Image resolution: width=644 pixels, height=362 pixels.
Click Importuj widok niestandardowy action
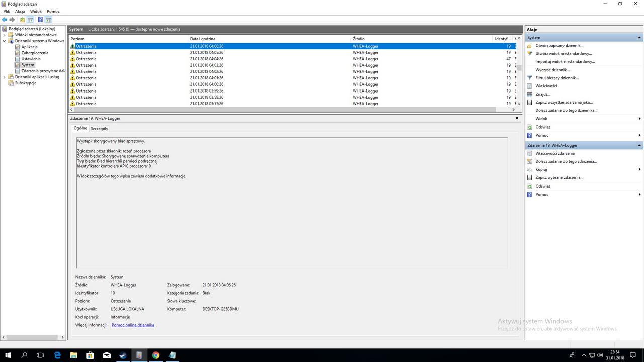(x=565, y=61)
